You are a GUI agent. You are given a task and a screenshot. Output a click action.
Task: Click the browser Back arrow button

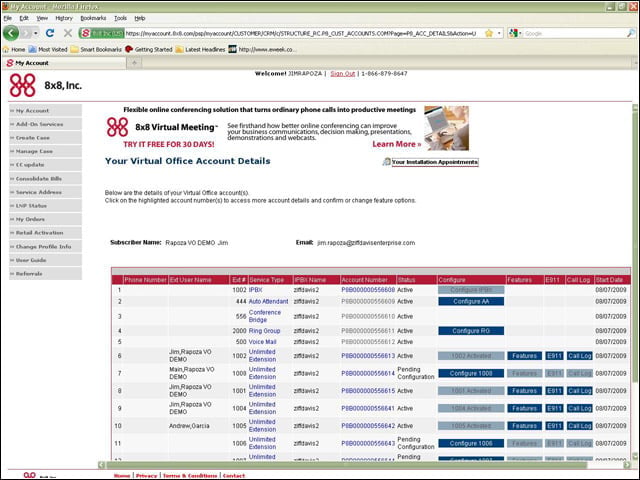pyautogui.click(x=11, y=33)
